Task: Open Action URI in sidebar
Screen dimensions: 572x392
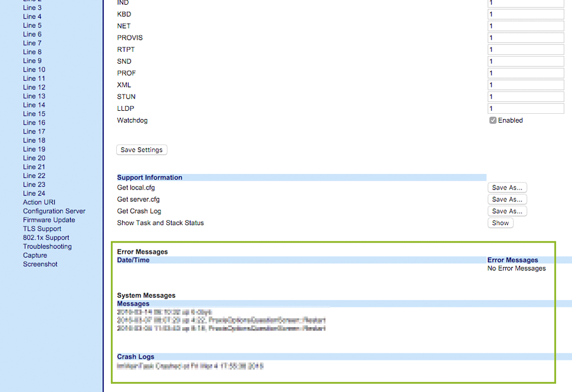Action: (41, 203)
